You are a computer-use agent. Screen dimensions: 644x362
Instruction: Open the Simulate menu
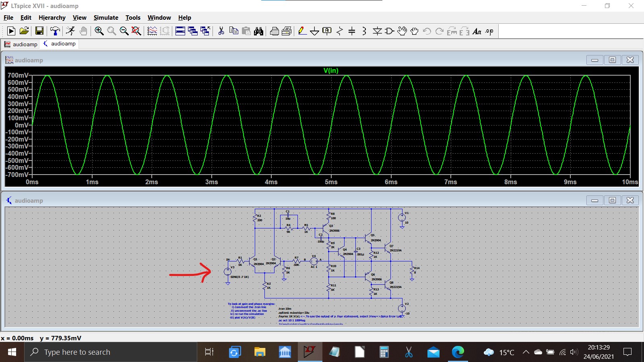[106, 18]
